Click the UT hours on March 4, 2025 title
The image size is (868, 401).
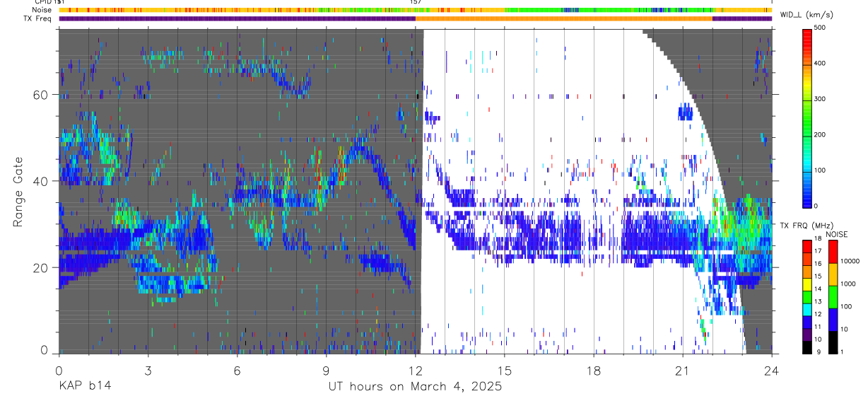(415, 386)
